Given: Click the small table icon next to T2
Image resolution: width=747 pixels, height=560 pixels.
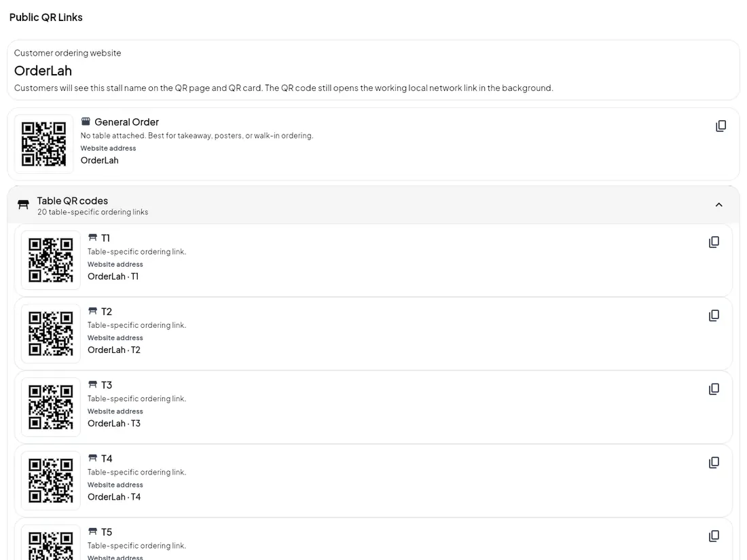Looking at the screenshot, I should pos(92,311).
